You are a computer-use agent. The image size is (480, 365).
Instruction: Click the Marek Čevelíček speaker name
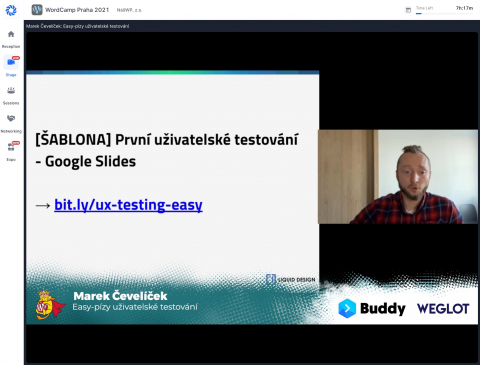point(120,296)
